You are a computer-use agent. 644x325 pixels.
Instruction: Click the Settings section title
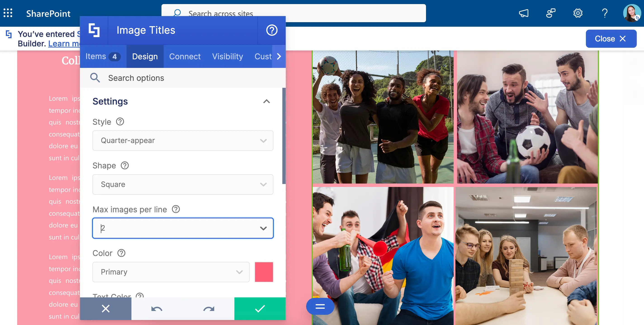point(110,101)
